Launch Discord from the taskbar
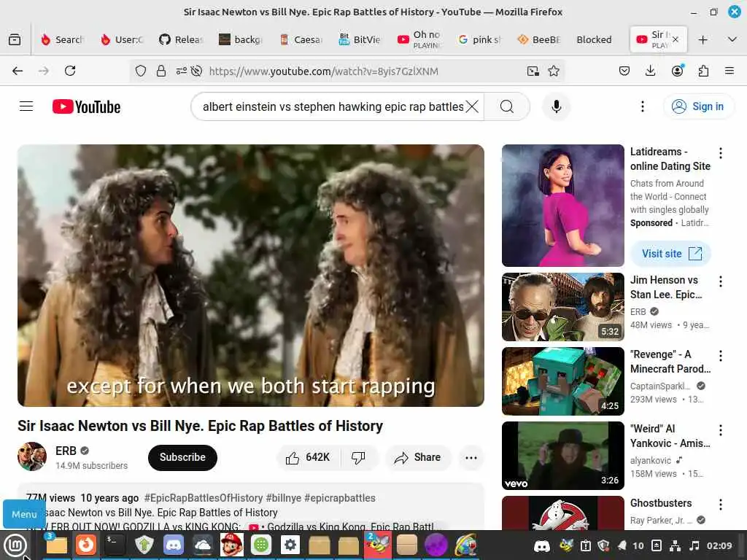 click(x=174, y=545)
